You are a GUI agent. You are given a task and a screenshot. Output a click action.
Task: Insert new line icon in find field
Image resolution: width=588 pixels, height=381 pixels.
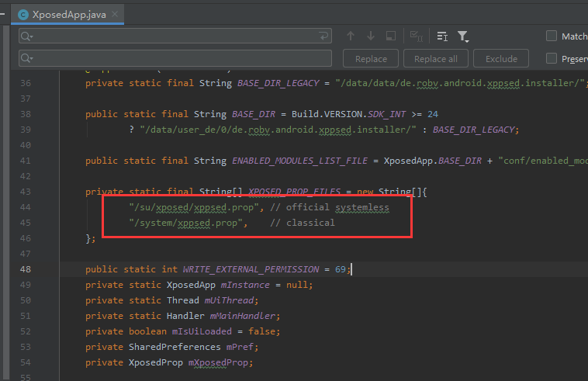click(x=323, y=36)
